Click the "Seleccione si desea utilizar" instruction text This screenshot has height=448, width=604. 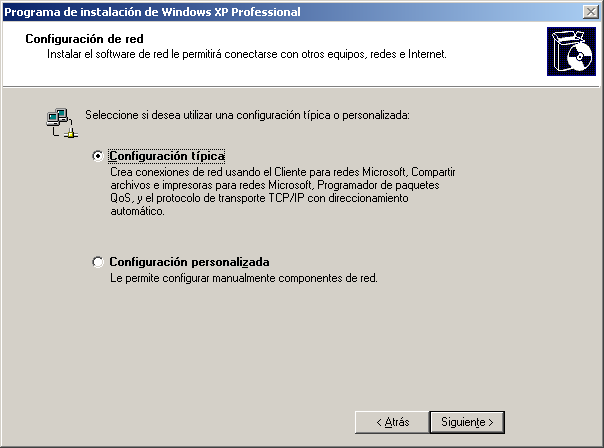pyautogui.click(x=247, y=116)
